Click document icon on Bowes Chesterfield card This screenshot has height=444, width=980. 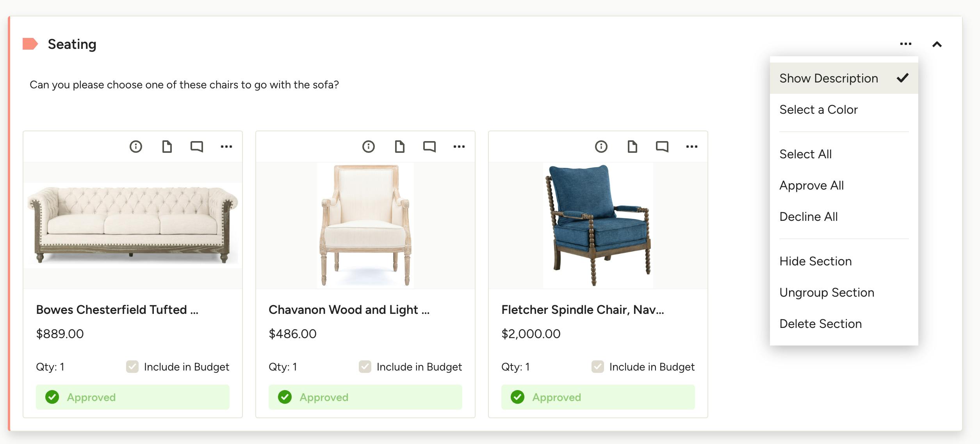click(x=167, y=147)
